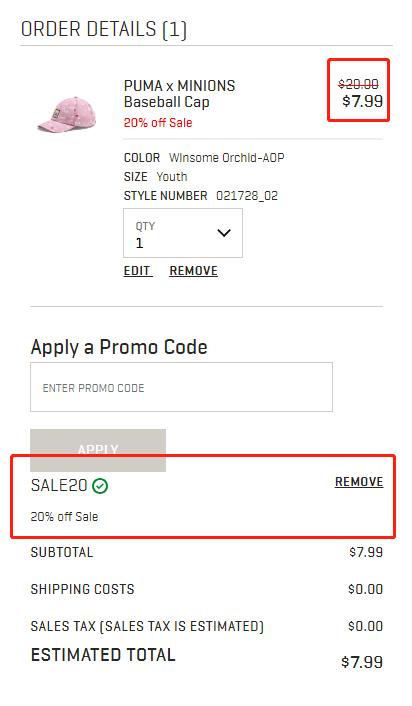
Task: Open the QTY dropdown
Action: point(183,233)
